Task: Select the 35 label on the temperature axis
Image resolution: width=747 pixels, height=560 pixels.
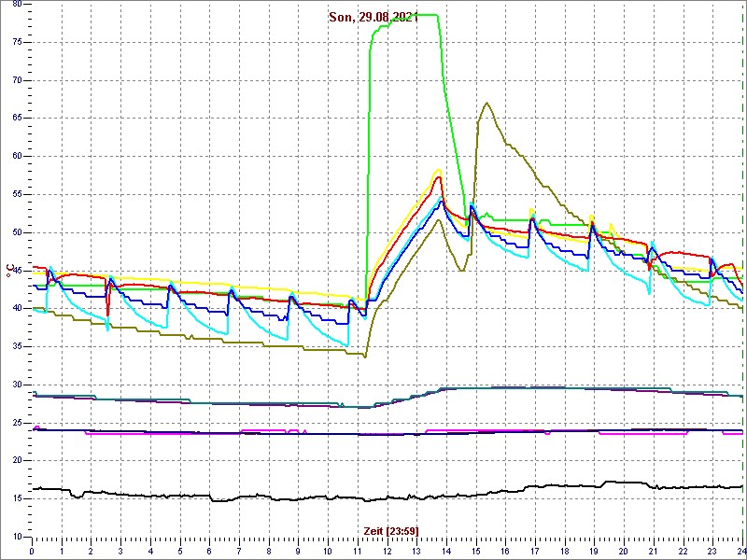Action: click(x=16, y=346)
